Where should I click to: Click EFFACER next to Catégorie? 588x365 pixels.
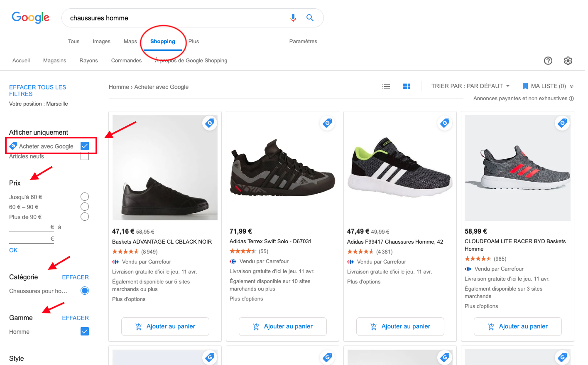(75, 277)
